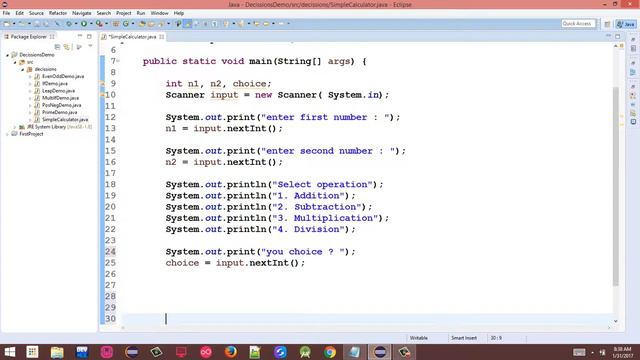Image resolution: width=640 pixels, height=360 pixels.
Task: Select LeapDemo.java in Package Explorer
Action: coord(58,91)
